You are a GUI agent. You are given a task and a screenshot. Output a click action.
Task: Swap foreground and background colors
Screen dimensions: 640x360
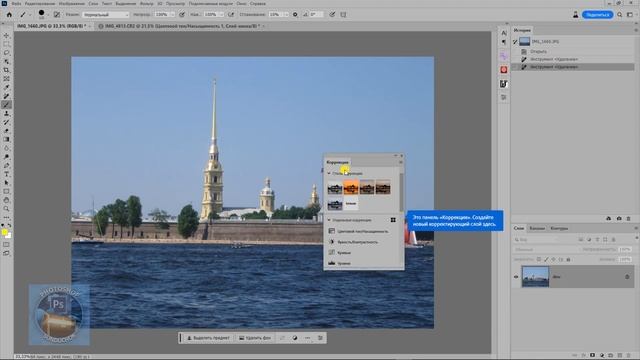pyautogui.click(x=9, y=225)
